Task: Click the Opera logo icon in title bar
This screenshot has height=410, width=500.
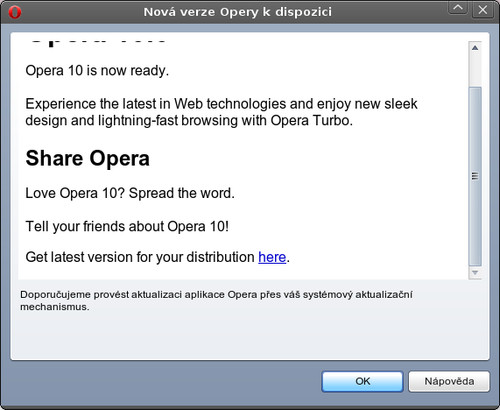Action: click(x=15, y=12)
